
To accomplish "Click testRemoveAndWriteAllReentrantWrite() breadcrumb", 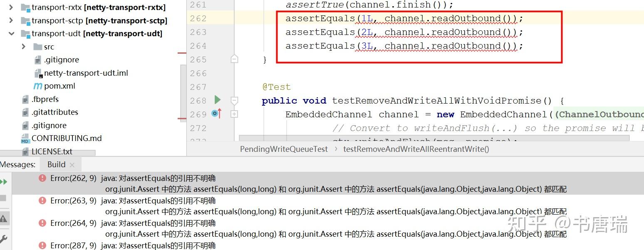I will [x=416, y=149].
